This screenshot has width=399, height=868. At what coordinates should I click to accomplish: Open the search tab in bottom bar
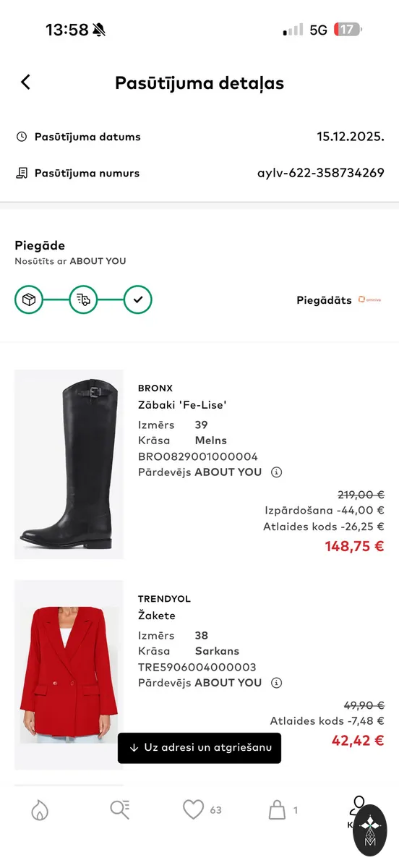tap(120, 810)
